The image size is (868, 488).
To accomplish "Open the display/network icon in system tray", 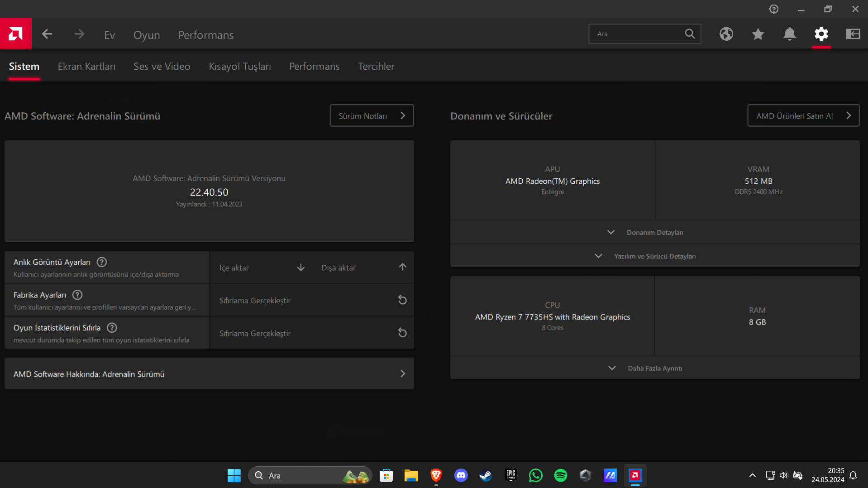I will coord(770,475).
